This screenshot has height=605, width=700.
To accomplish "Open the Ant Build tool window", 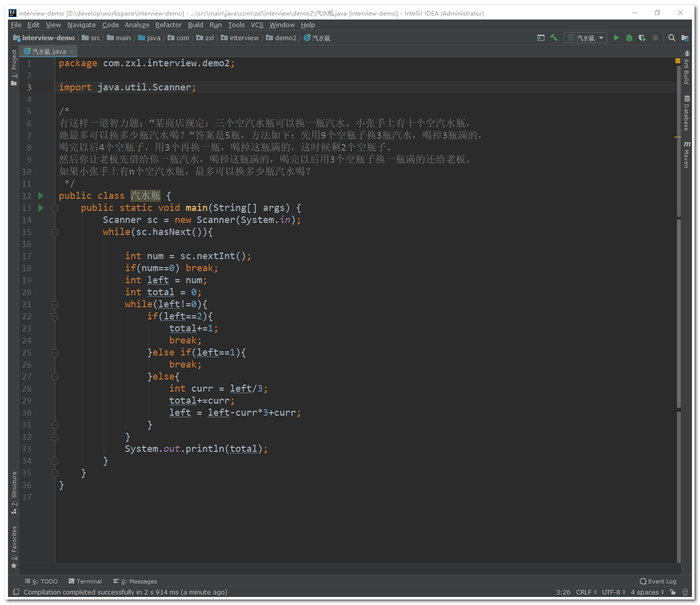I will (687, 67).
